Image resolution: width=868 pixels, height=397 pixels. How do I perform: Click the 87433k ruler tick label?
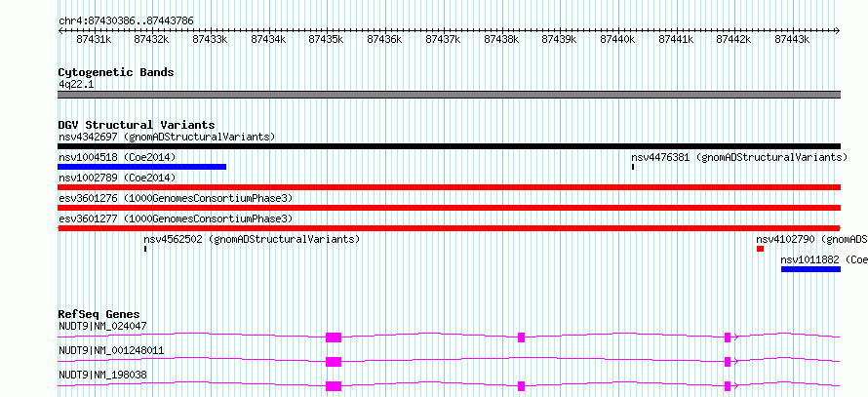click(210, 39)
